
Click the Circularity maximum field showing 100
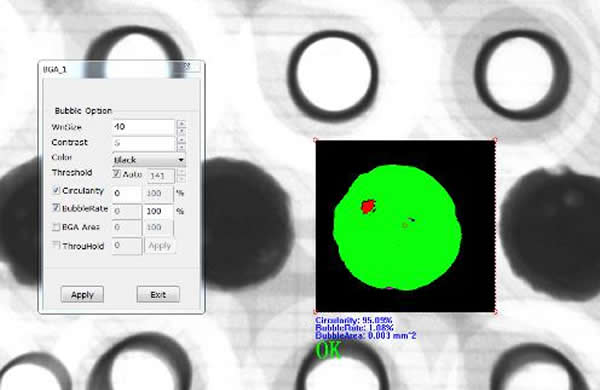coord(158,193)
